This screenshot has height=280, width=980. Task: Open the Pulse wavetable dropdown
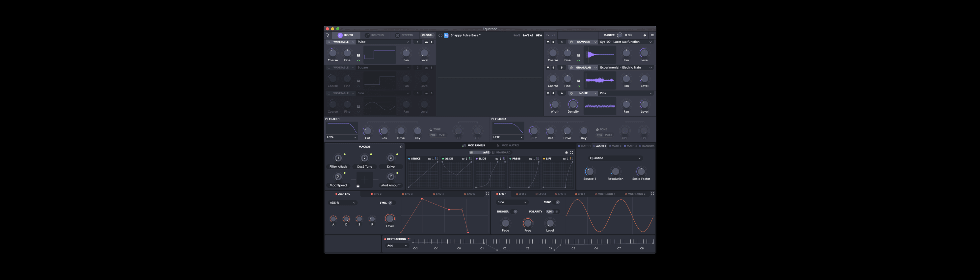coord(383,42)
